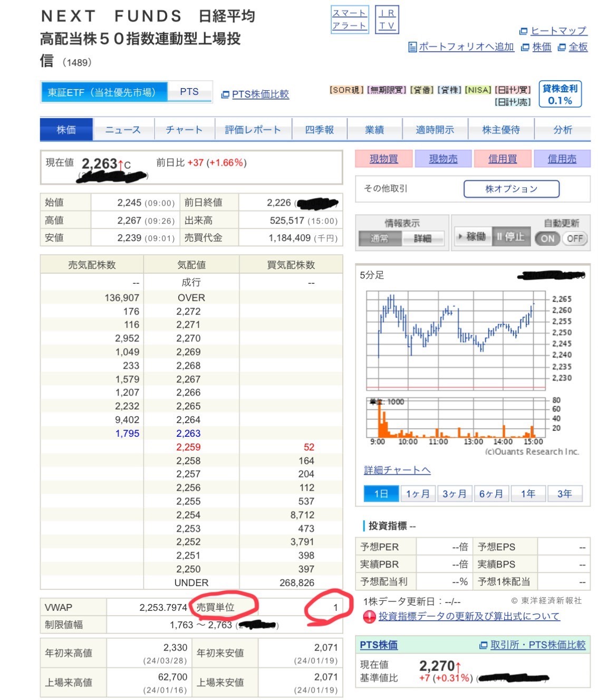
Task: Select the 株価 navigation tab
Action: (x=66, y=130)
